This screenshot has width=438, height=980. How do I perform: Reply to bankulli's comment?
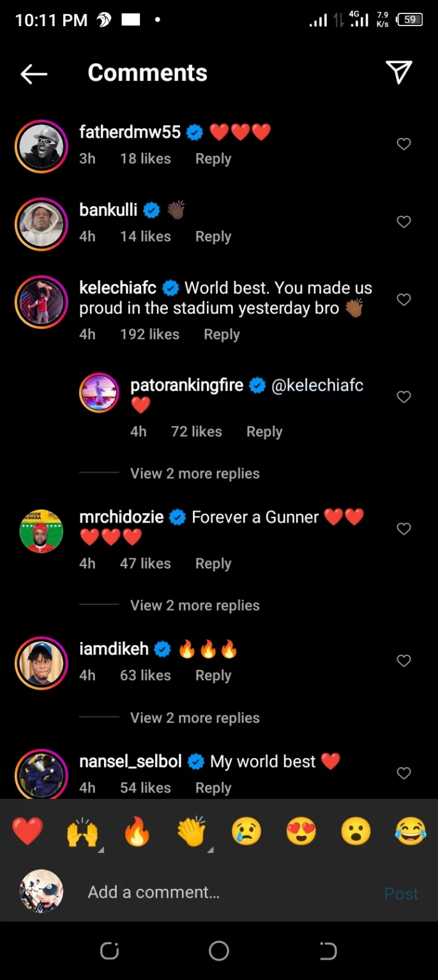[x=213, y=237]
